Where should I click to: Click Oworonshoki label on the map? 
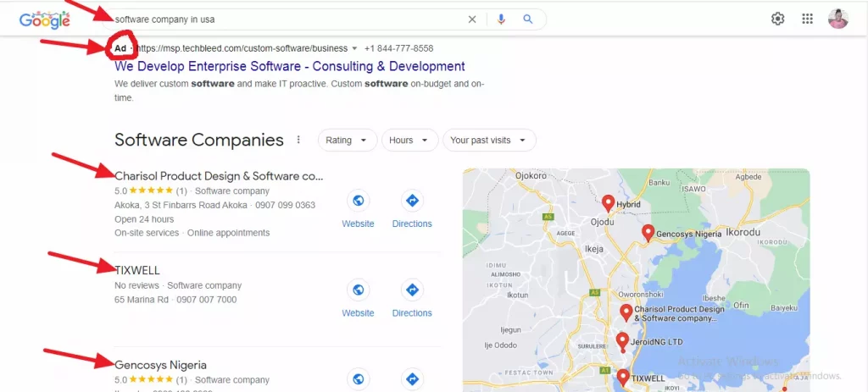pyautogui.click(x=639, y=294)
